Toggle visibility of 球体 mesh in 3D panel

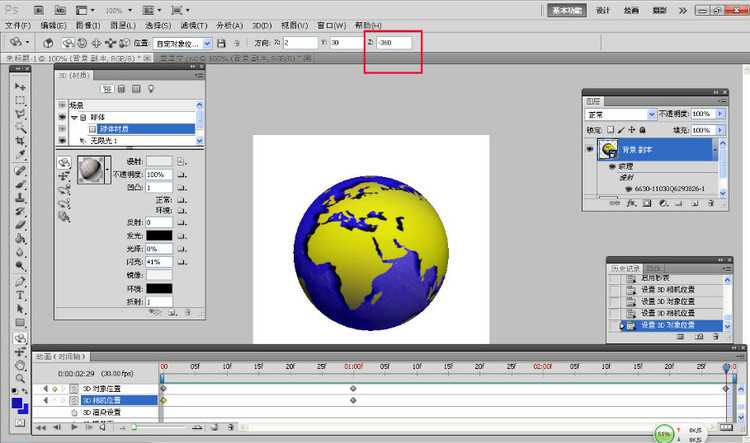(x=63, y=116)
